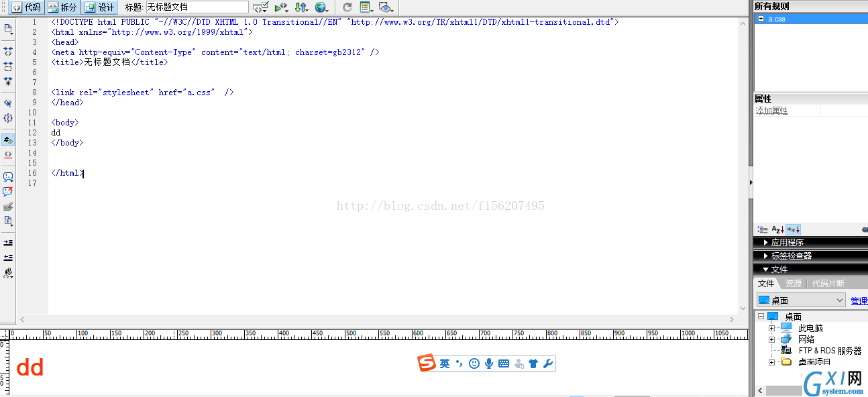Open the Sogou skin shirt icon
This screenshot has width=868, height=397.
533,363
